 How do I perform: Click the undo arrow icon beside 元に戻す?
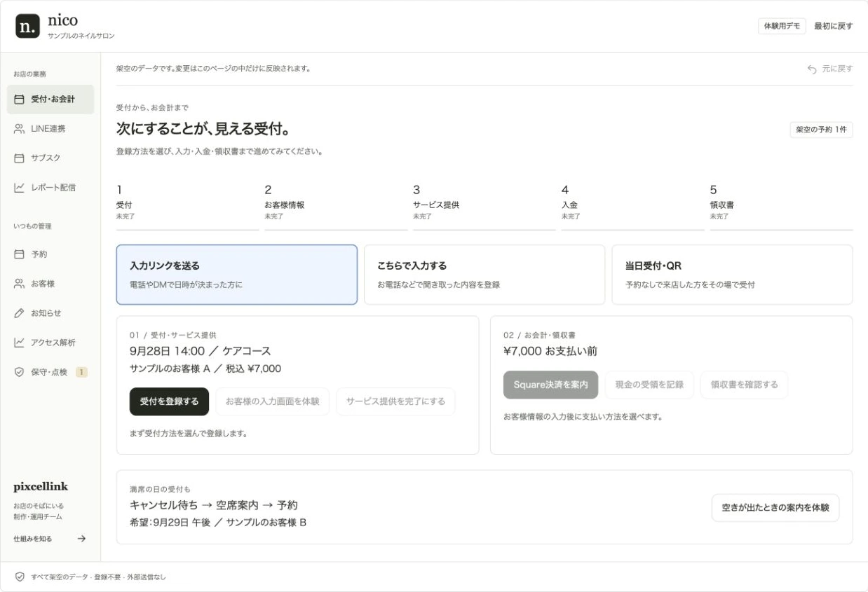(x=812, y=69)
